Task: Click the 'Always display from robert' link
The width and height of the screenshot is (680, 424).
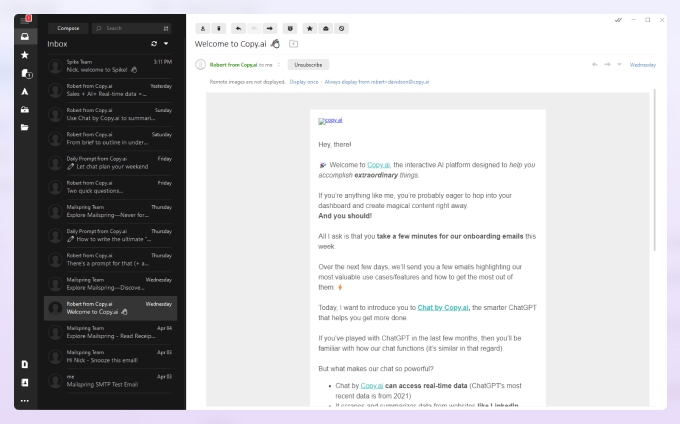Action: pyautogui.click(x=377, y=82)
